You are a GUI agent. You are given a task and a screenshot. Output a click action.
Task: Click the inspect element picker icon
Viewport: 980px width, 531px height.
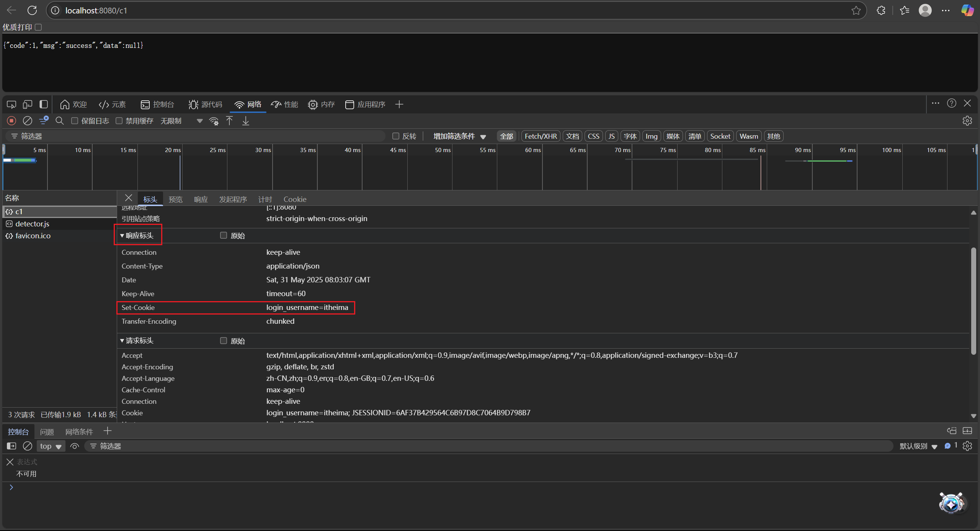click(11, 104)
